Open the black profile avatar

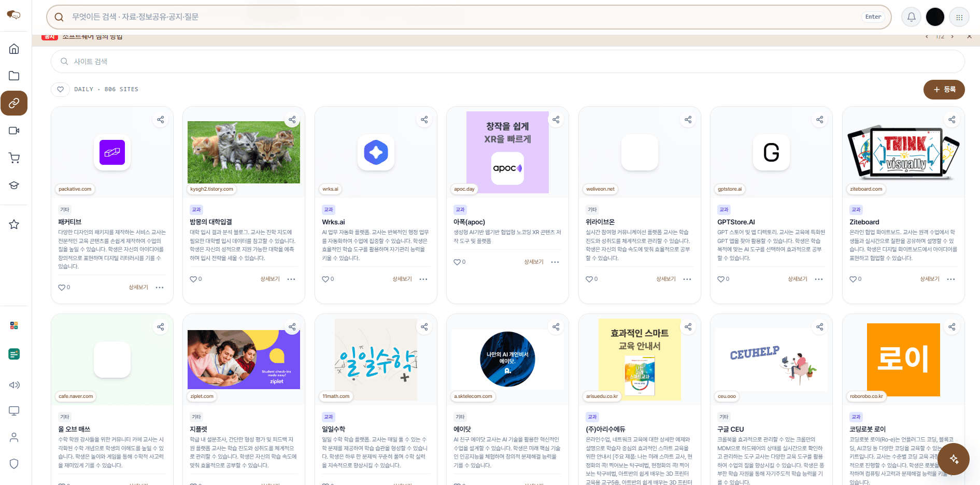pyautogui.click(x=935, y=17)
